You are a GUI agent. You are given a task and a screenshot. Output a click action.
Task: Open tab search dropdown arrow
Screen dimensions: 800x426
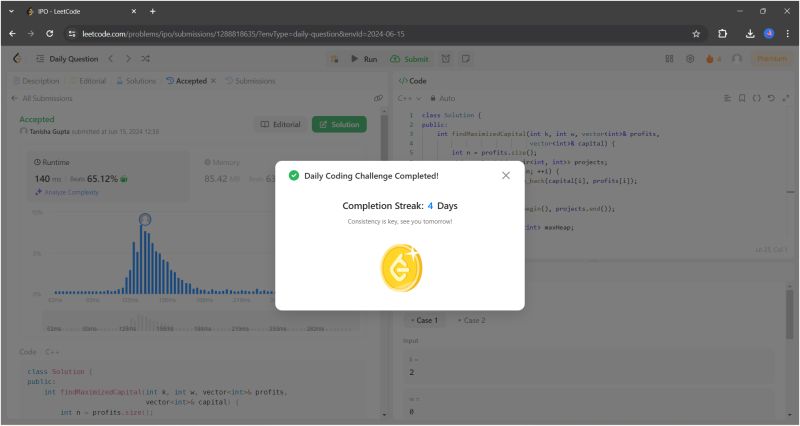pyautogui.click(x=11, y=11)
